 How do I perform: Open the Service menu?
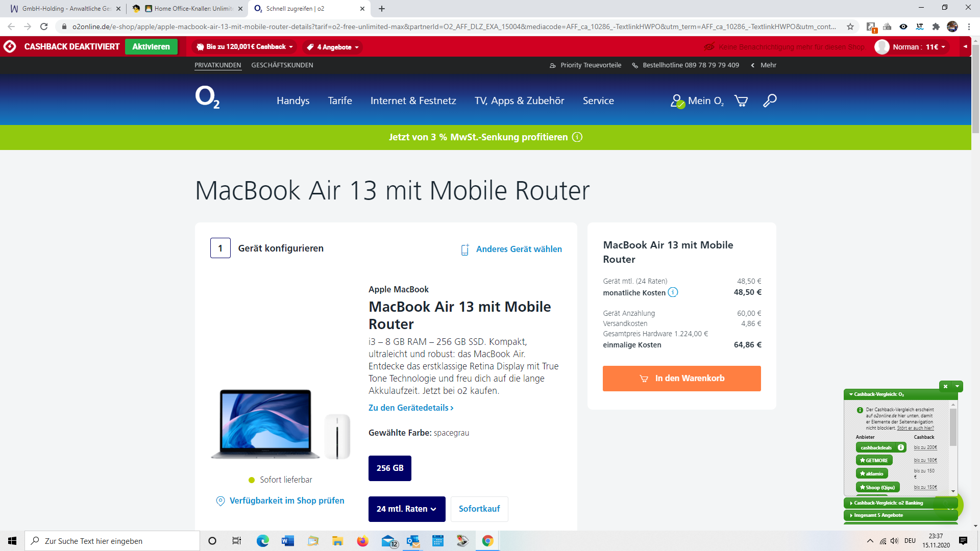598,101
